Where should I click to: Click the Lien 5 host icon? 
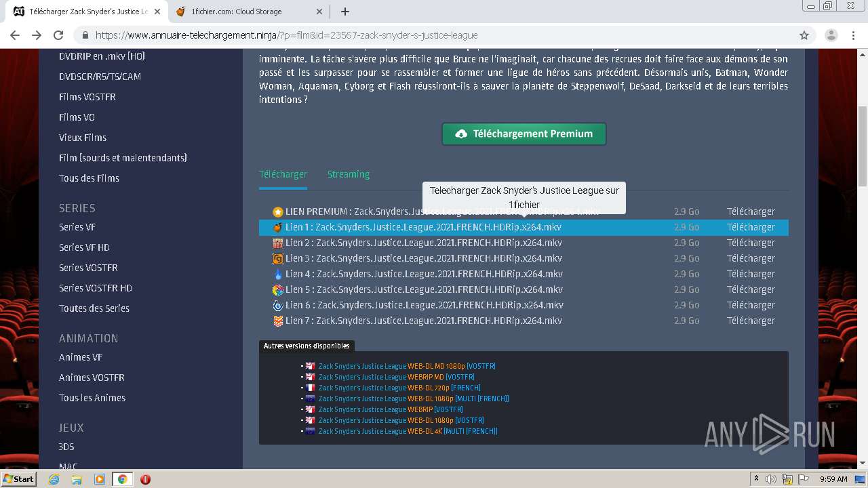coord(277,289)
